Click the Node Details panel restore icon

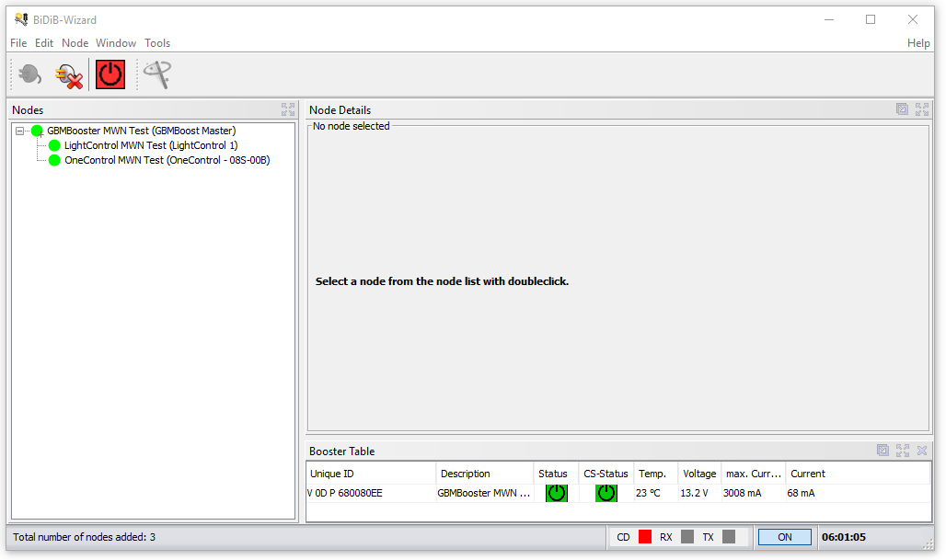click(x=902, y=109)
